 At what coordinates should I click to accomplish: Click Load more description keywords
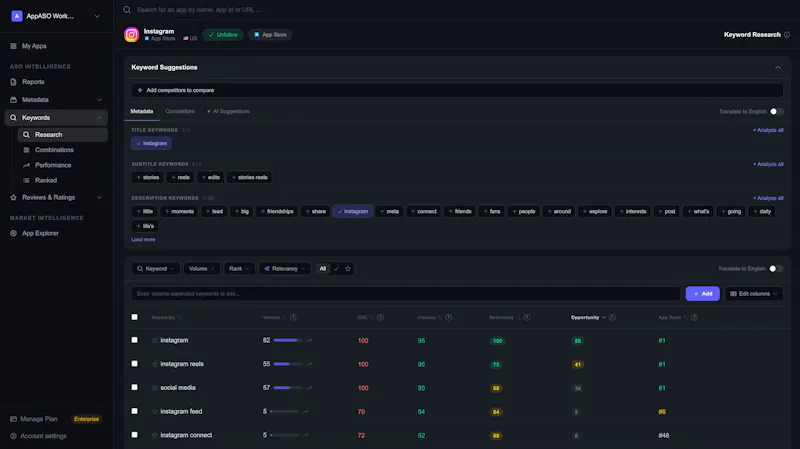click(x=143, y=240)
